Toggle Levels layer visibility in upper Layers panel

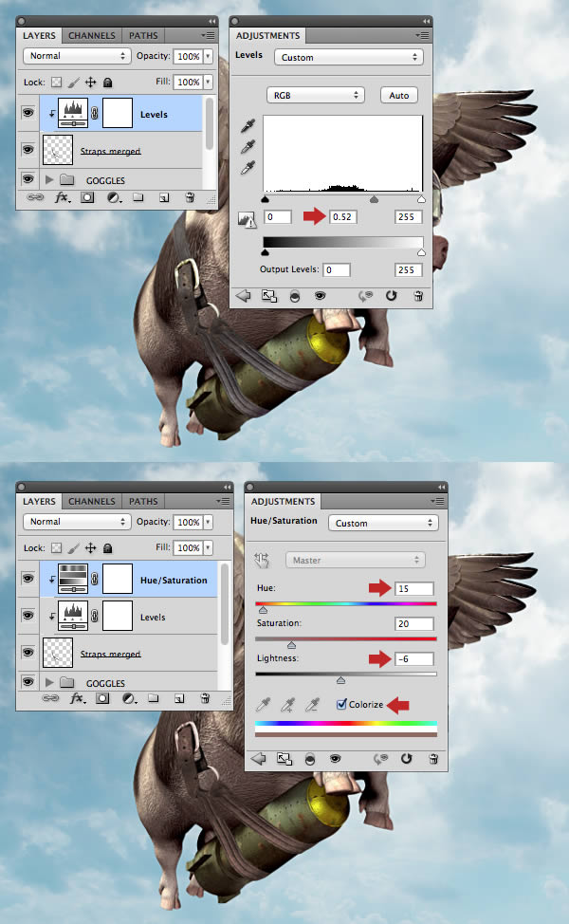pos(28,112)
